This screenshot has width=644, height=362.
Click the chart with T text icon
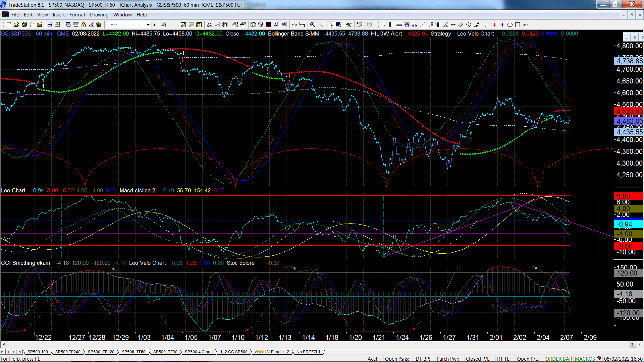click(338, 25)
